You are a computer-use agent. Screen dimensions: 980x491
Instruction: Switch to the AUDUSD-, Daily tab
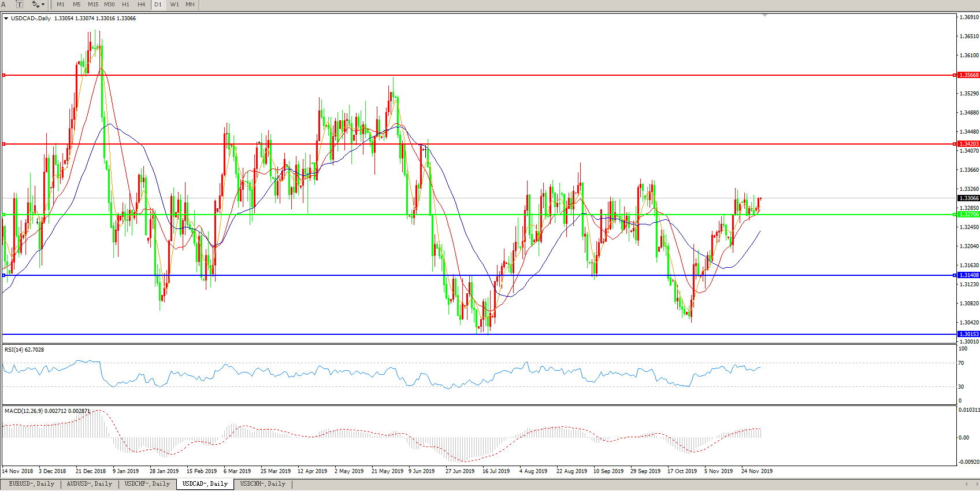[x=89, y=484]
